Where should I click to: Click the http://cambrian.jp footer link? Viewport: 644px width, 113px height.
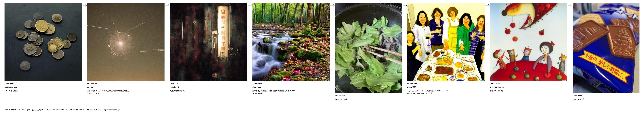(x=111, y=110)
